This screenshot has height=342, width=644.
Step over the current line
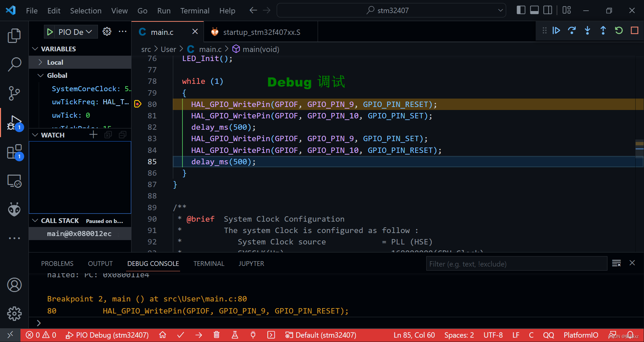click(x=572, y=31)
